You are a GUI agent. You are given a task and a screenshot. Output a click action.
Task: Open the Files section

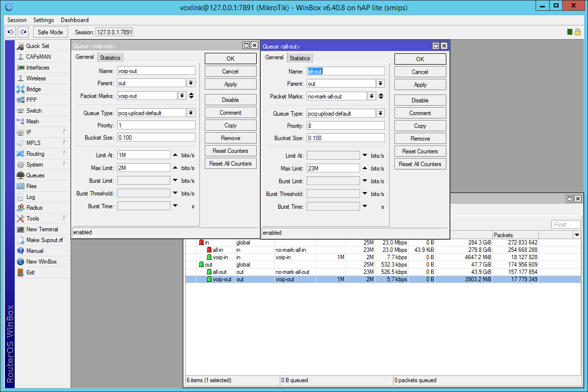coord(31,186)
